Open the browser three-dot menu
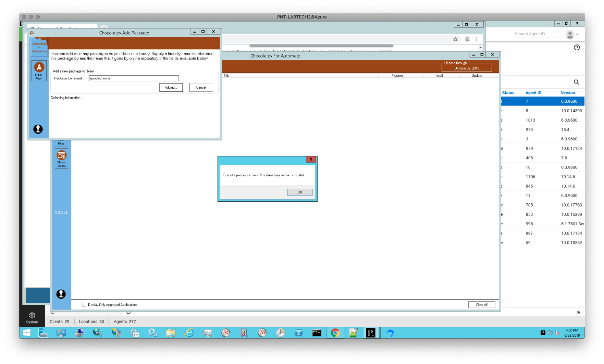Viewport: 604px width, 364px height. (477, 39)
